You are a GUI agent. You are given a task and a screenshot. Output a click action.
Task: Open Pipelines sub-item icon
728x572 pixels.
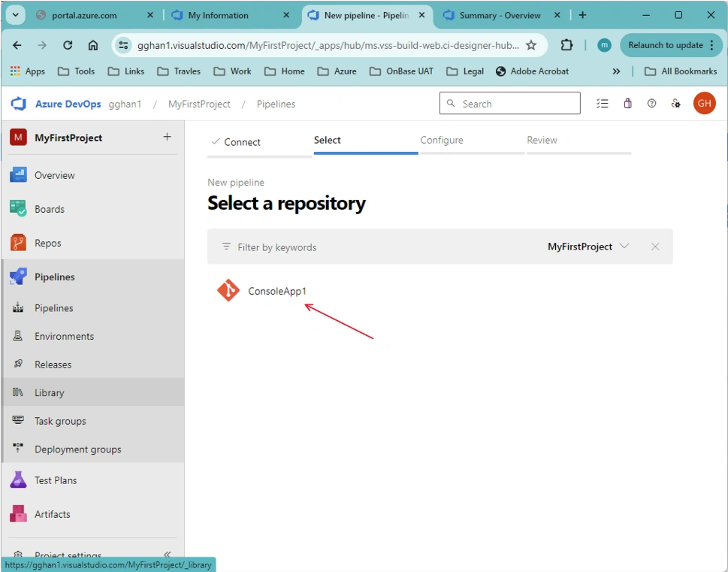tap(18, 307)
